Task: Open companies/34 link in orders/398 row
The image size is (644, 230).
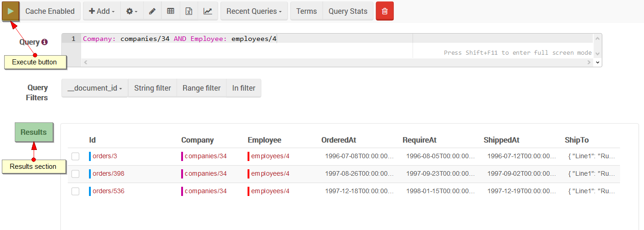Action: coord(206,174)
